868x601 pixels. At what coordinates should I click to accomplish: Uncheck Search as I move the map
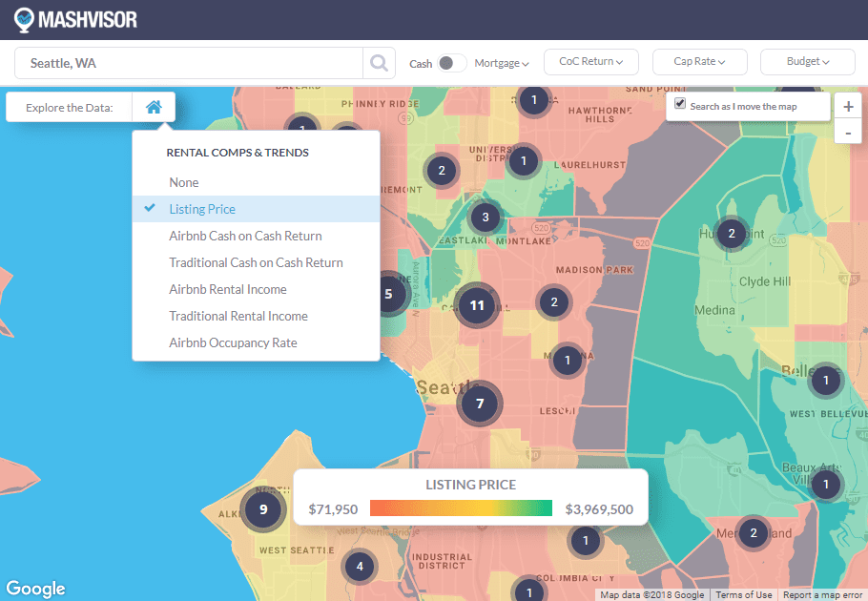point(680,104)
